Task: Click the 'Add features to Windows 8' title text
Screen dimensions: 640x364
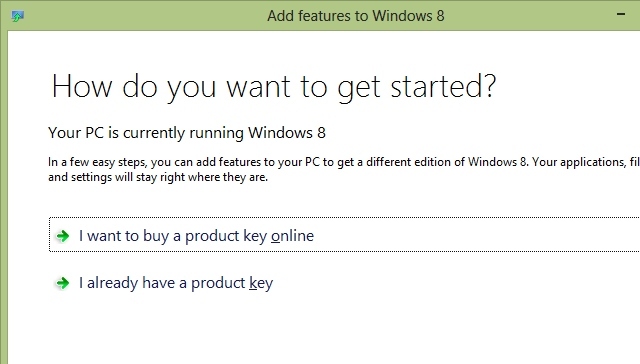Action: click(356, 16)
